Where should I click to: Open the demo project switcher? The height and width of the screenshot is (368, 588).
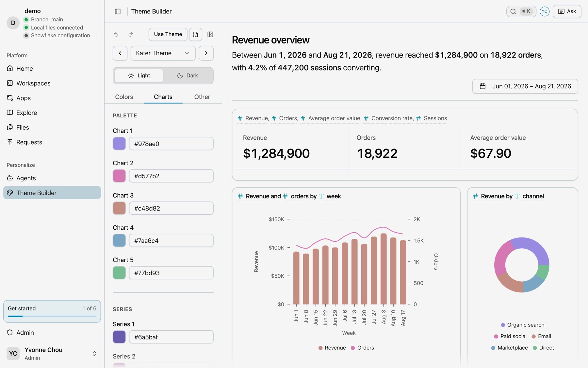(52, 23)
